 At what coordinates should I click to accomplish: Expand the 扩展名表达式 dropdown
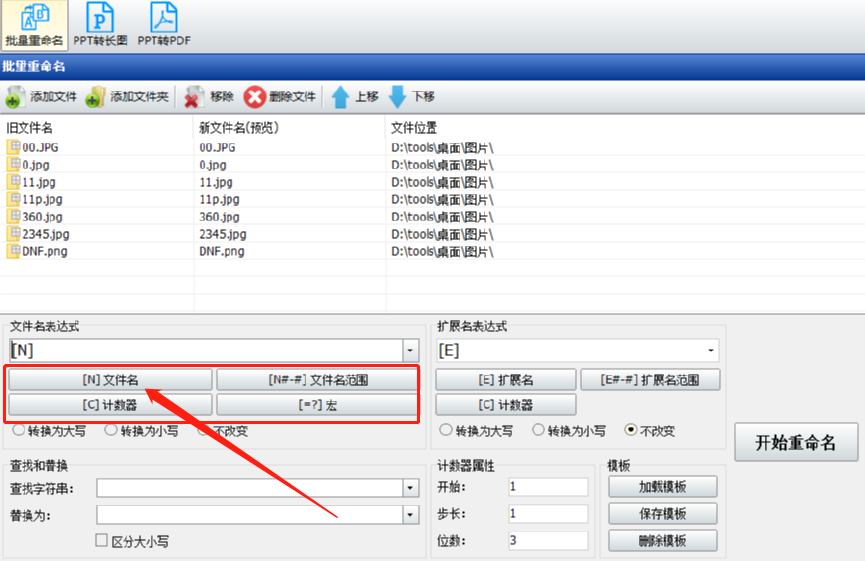click(x=711, y=350)
